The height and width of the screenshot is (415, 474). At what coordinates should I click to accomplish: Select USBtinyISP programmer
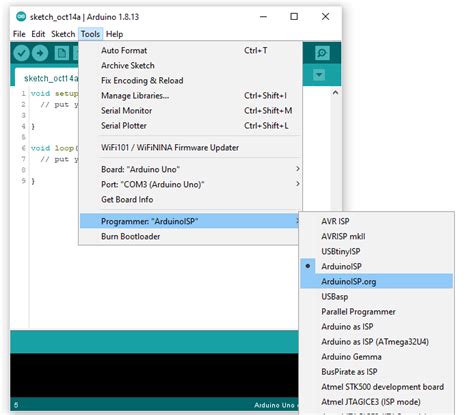pos(377,251)
